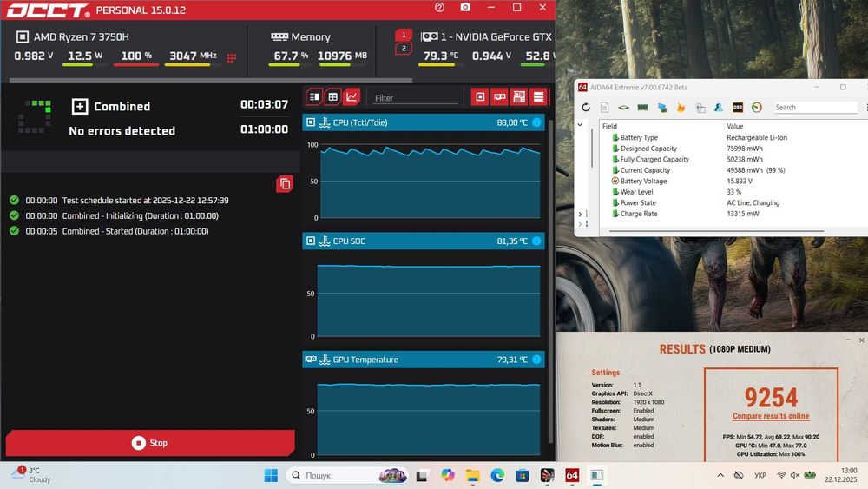The height and width of the screenshot is (489, 868).
Task: Open the weather widget showing 3°C Cloudy
Action: [x=32, y=474]
